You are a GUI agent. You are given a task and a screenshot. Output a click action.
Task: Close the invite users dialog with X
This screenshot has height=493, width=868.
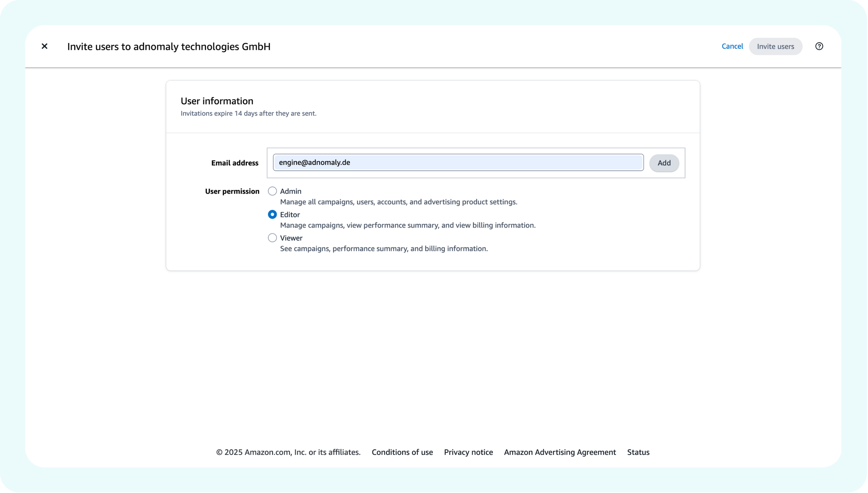[44, 46]
